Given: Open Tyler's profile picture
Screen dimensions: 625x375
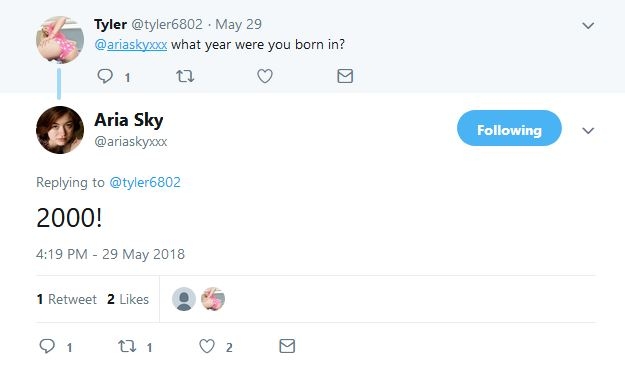Looking at the screenshot, I should point(60,39).
